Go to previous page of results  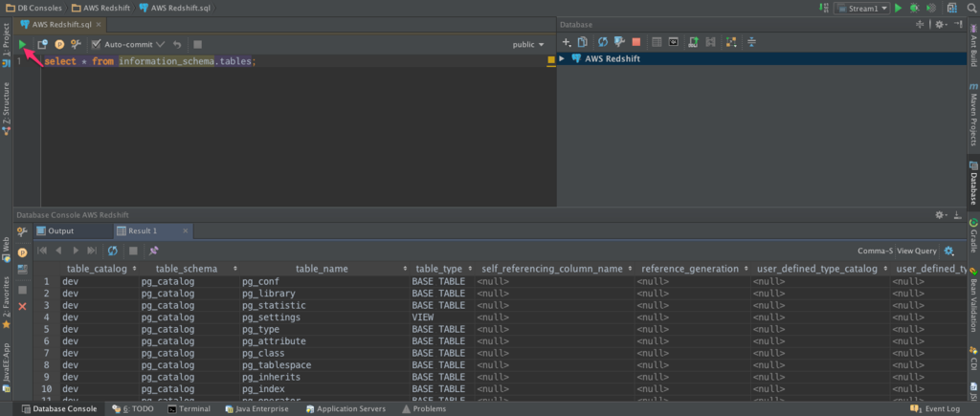click(x=58, y=251)
